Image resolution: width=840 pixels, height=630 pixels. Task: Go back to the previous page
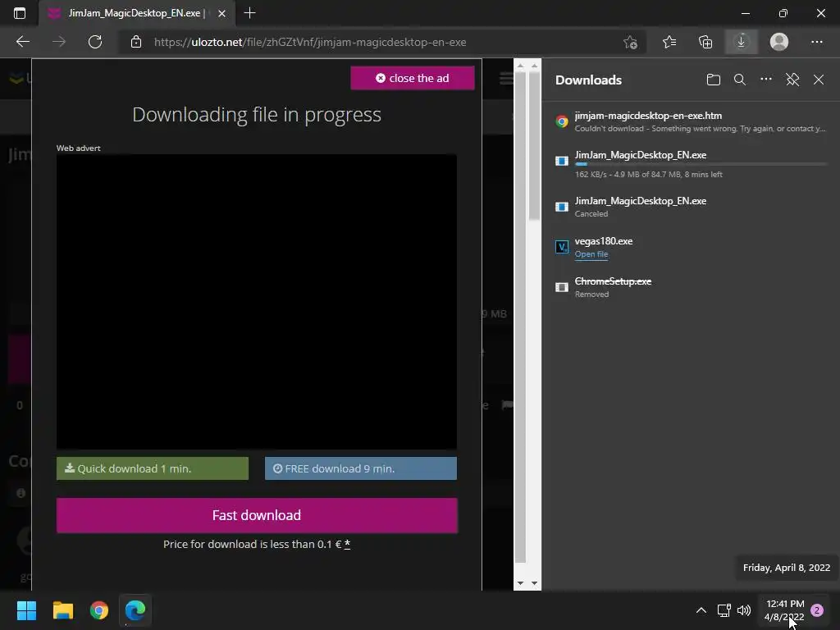22,42
